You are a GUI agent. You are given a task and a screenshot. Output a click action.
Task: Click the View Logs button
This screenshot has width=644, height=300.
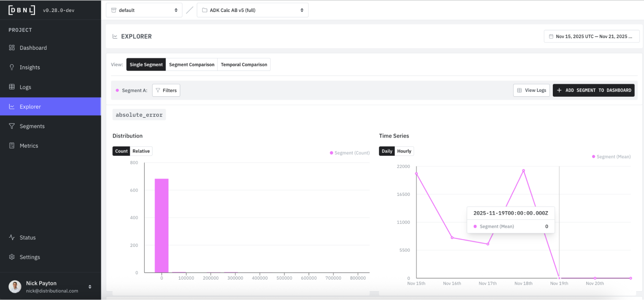coord(531,90)
